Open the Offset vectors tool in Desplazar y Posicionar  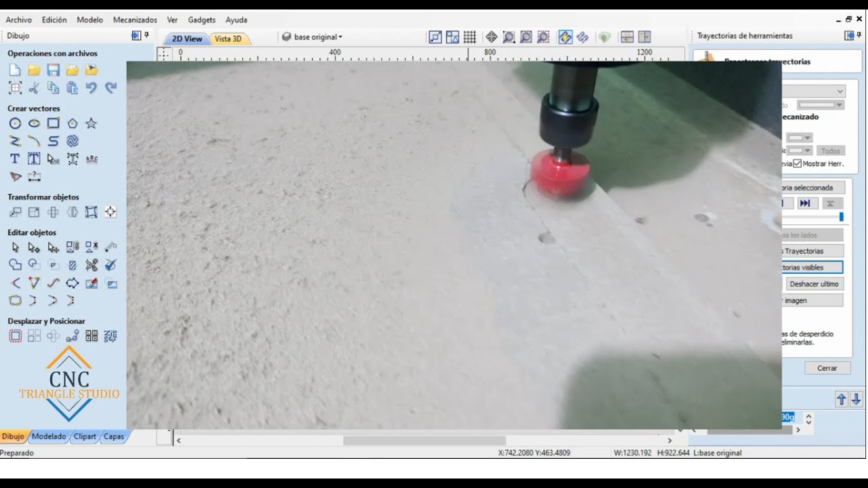(x=15, y=335)
